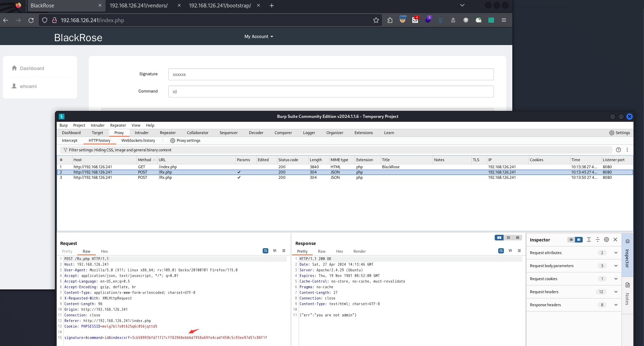Switch to 192.168.126.241/vendors/ browser tab
This screenshot has height=346, width=644.
(x=139, y=6)
